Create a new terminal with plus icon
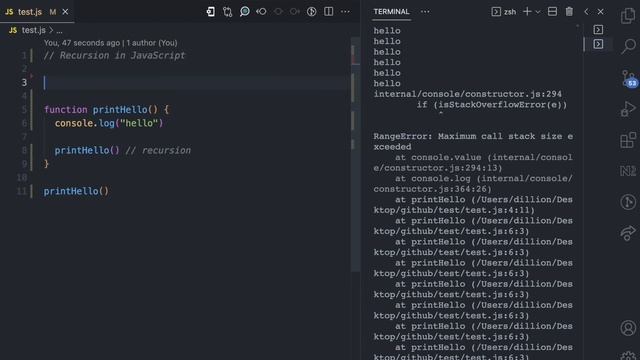Viewport: 640px width, 360px height. coord(527,11)
